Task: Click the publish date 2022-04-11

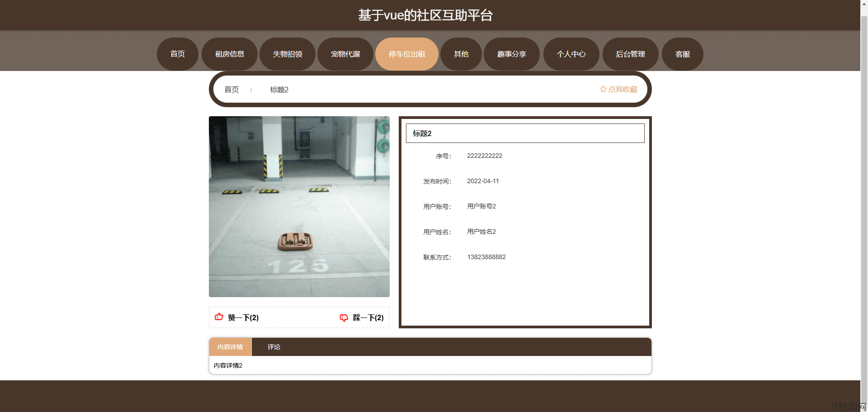Action: [x=483, y=181]
